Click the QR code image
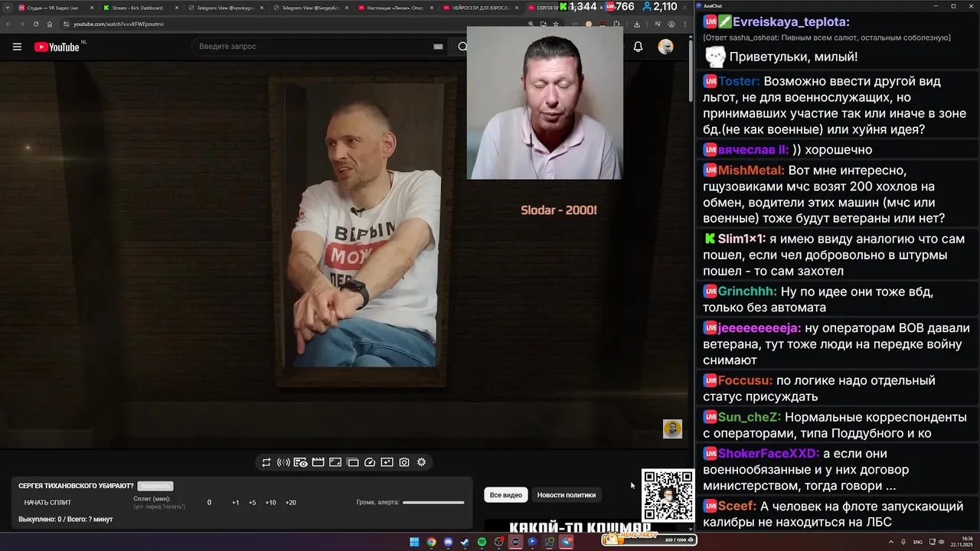The width and height of the screenshot is (980, 551). point(668,496)
